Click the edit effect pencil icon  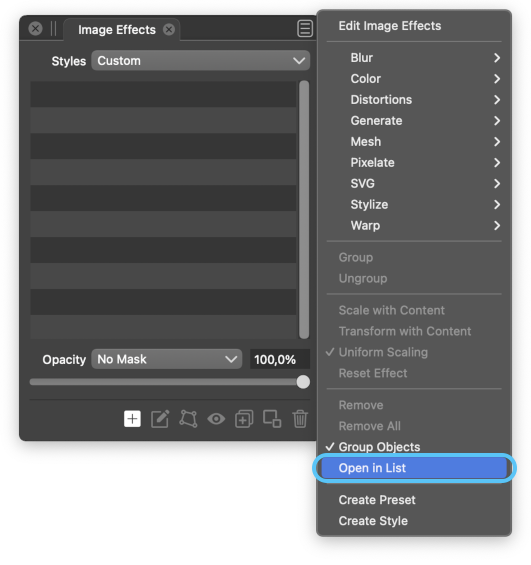[x=160, y=419]
